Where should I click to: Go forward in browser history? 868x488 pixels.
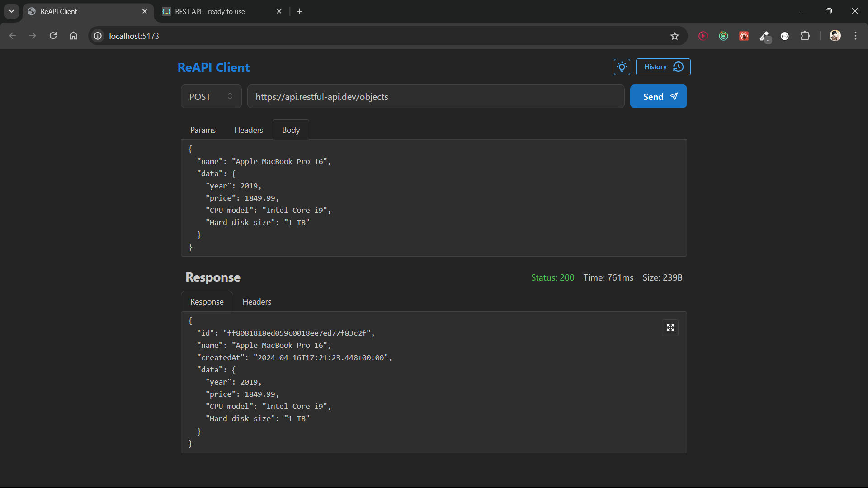[33, 36]
